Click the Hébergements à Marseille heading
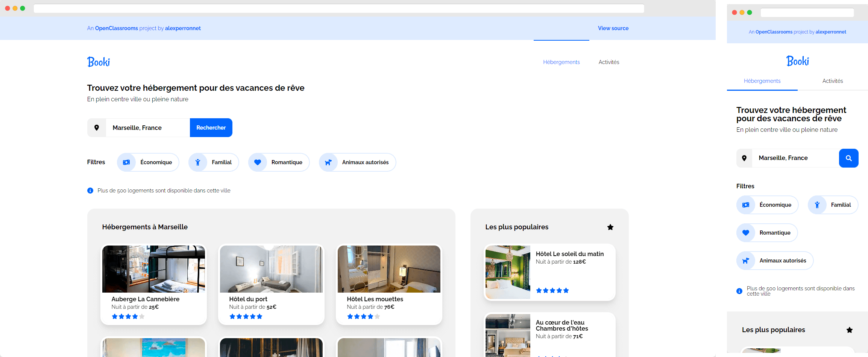Screen dimensions: 868x357 click(145, 227)
